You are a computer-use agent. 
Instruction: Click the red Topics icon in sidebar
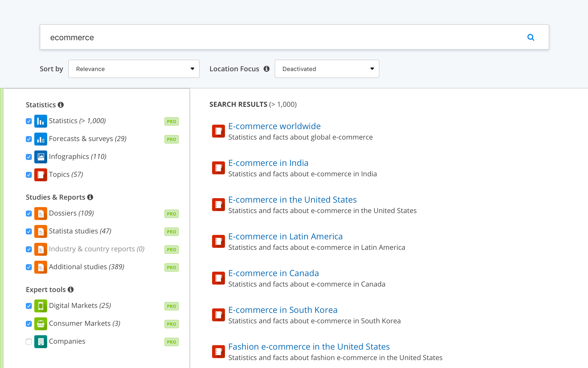point(40,175)
